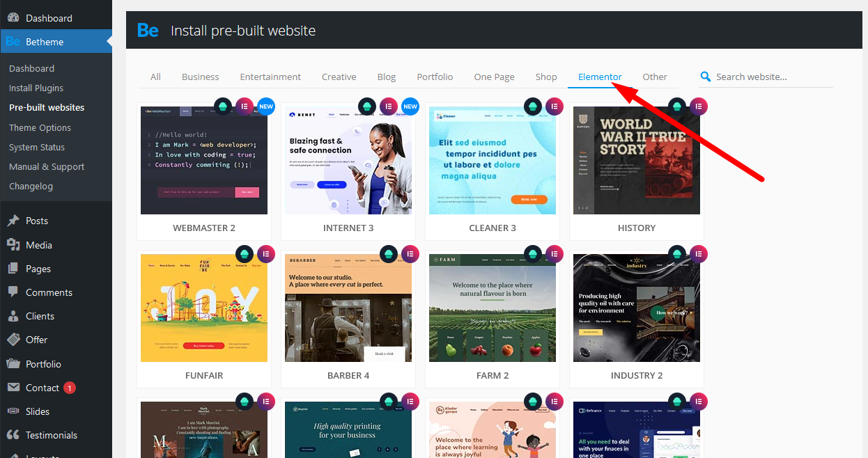Viewport: 868px width, 458px height.
Task: Click Elementor badge on Funfair card
Action: [266, 254]
